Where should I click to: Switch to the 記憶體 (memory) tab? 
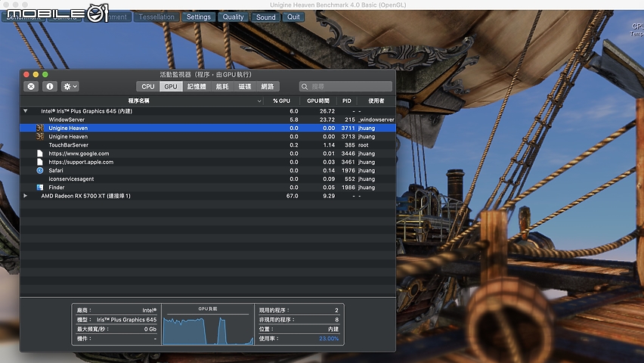pyautogui.click(x=197, y=86)
